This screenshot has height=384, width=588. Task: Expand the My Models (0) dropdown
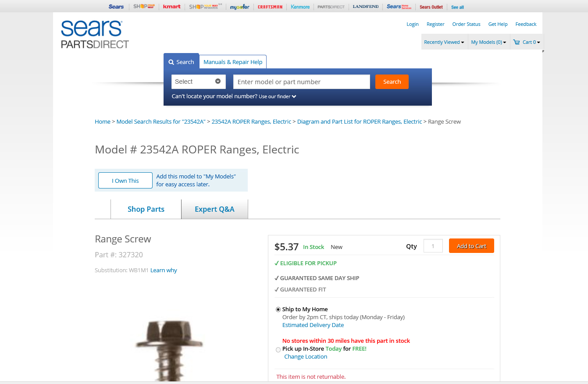coord(488,42)
